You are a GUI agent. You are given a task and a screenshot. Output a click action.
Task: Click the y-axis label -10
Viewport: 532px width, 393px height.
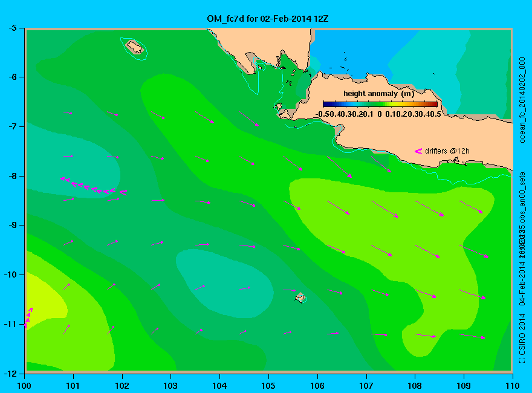[x=10, y=274]
